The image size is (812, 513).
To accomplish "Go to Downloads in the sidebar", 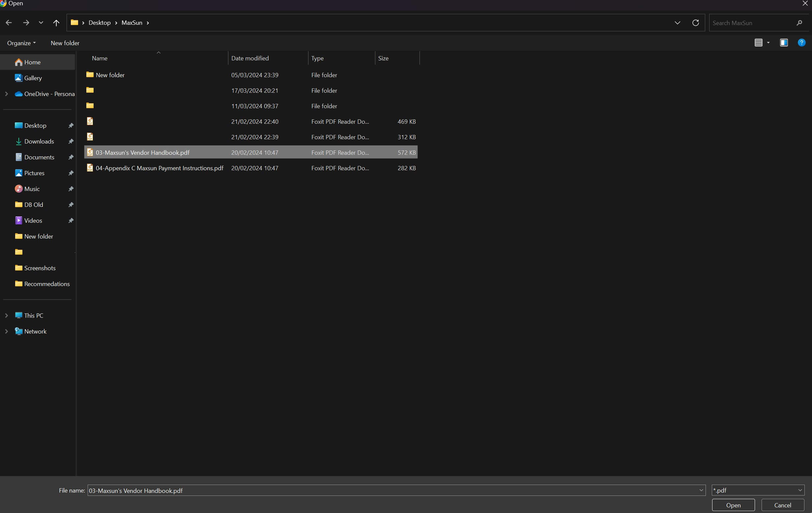I will pos(39,142).
